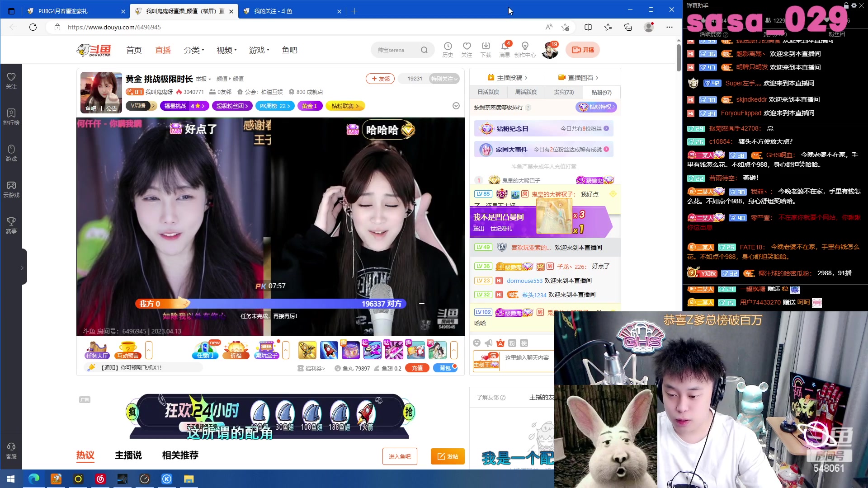This screenshot has height=488, width=868.
Task: Switch to the 贵宾(73) tab
Action: pos(563,92)
